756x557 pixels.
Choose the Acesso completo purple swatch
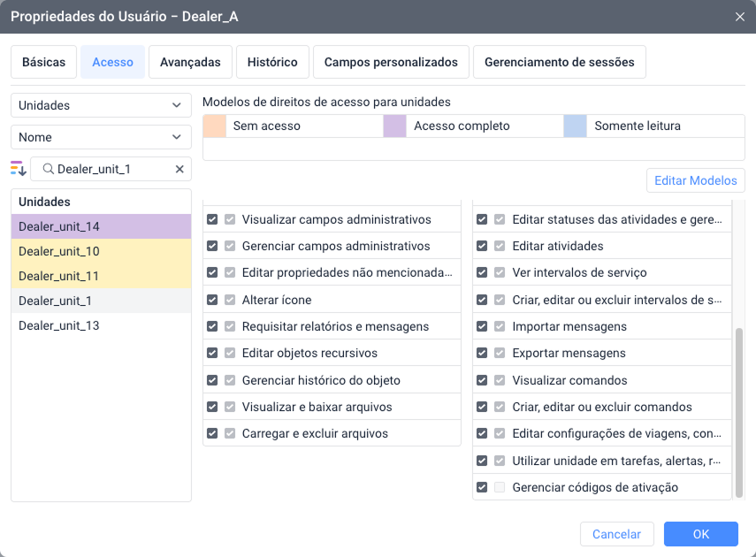(x=394, y=126)
